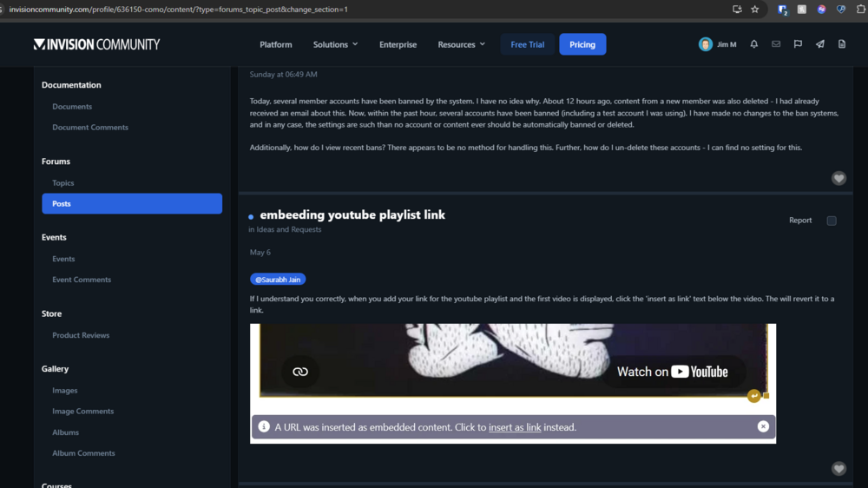Image resolution: width=868 pixels, height=488 pixels.
Task: Select Topics under Forums
Action: [x=63, y=183]
